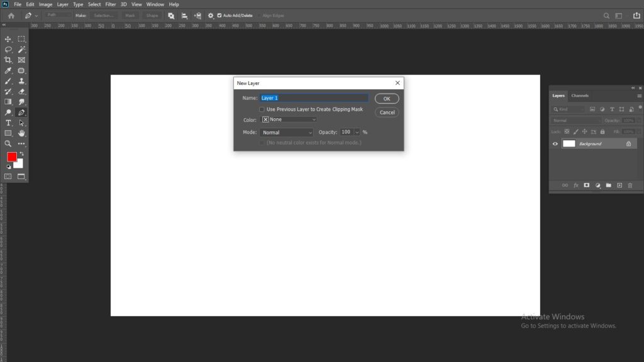Open the Path Alignment options
Viewport: 644px width, 362px height.
[184, 16]
